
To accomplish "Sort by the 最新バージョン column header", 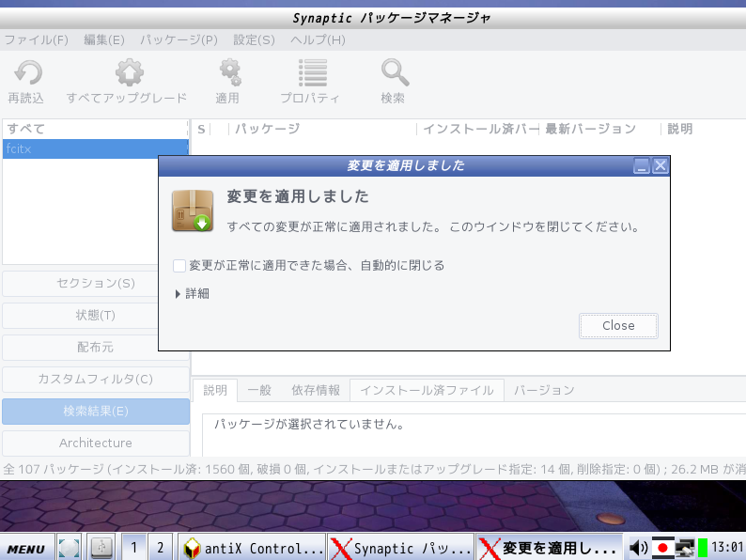I will tap(600, 129).
